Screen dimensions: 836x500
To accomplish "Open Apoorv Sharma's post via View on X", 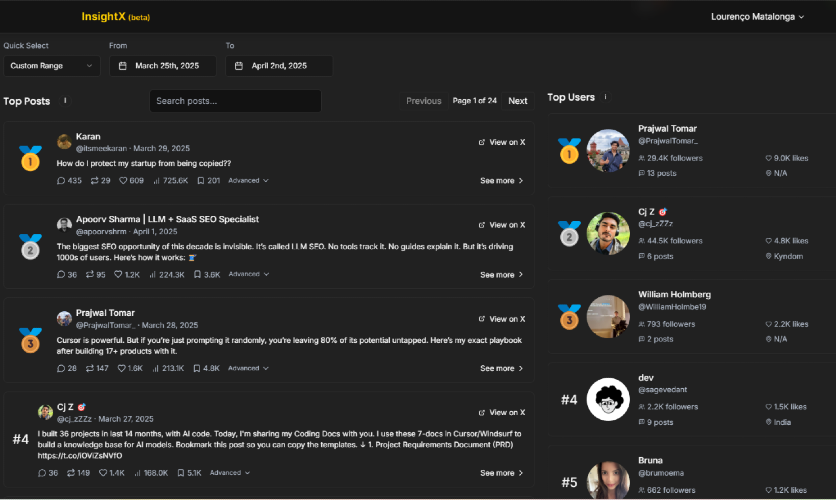I will [502, 225].
